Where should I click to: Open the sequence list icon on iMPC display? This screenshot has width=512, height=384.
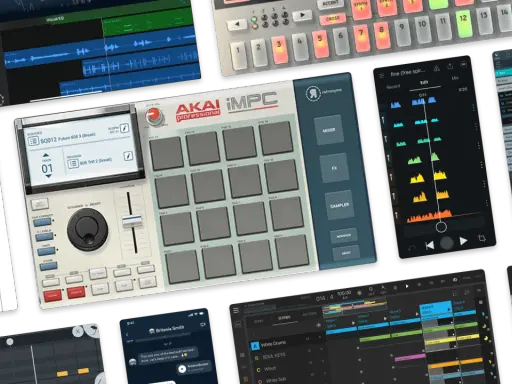33,142
